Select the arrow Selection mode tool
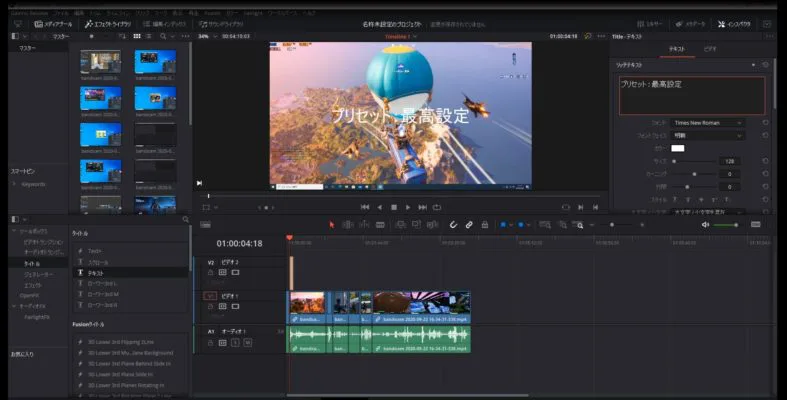The image size is (787, 400). [x=331, y=225]
